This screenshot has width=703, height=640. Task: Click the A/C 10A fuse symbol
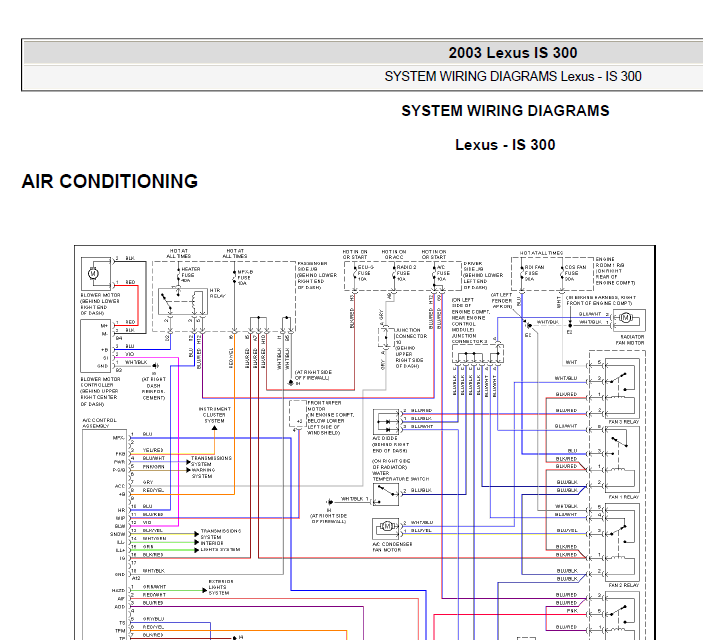[x=434, y=272]
